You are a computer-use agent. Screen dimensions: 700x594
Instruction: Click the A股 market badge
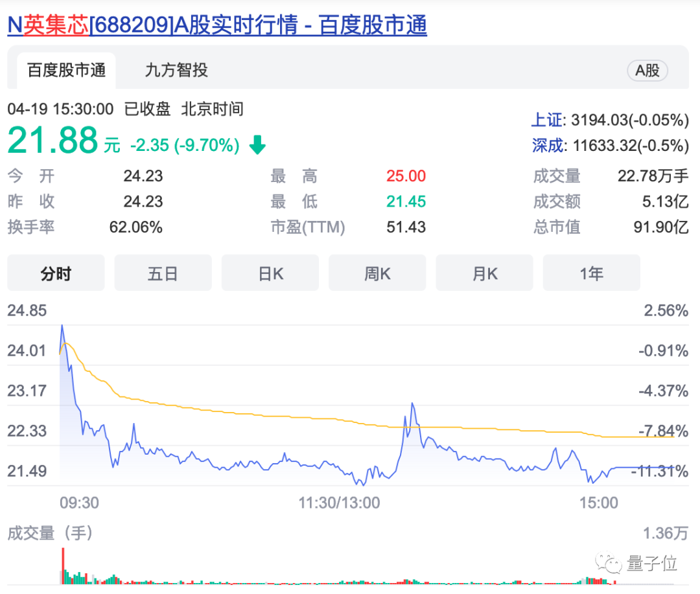pyautogui.click(x=647, y=71)
